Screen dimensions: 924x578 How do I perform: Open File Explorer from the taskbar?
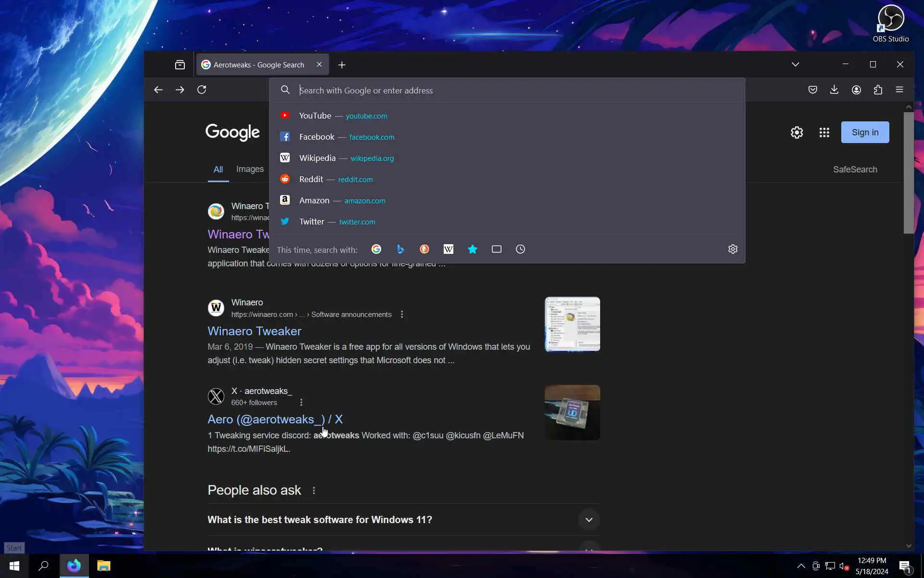[x=103, y=565]
